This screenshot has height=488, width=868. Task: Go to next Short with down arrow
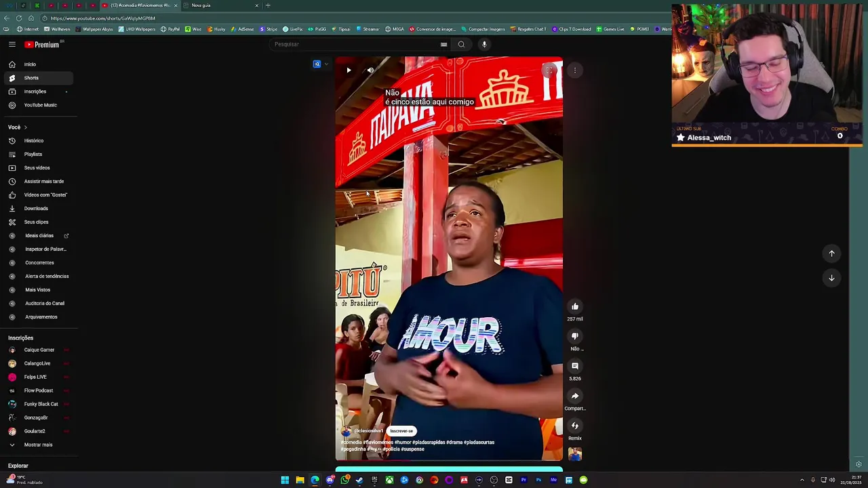tap(831, 278)
